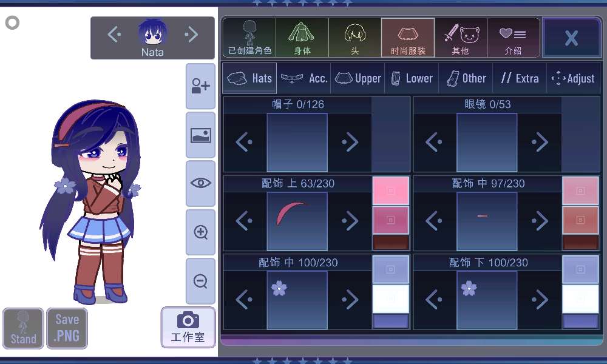This screenshot has height=364, width=607.
Task: Zoom out of the character view
Action: [x=200, y=281]
